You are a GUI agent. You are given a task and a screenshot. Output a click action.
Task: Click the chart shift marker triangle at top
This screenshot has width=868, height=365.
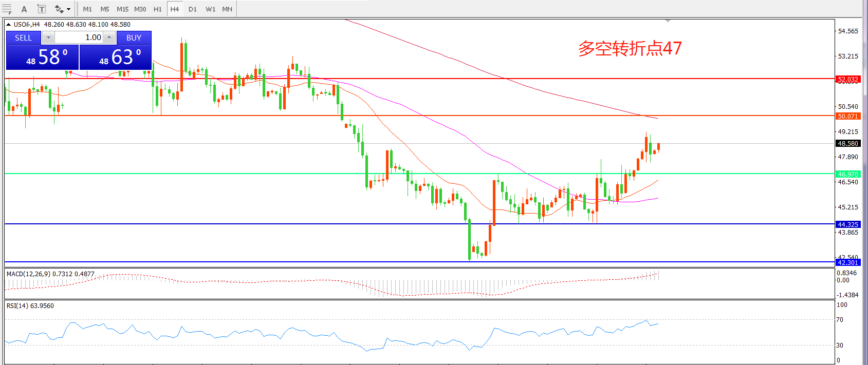coord(668,21)
